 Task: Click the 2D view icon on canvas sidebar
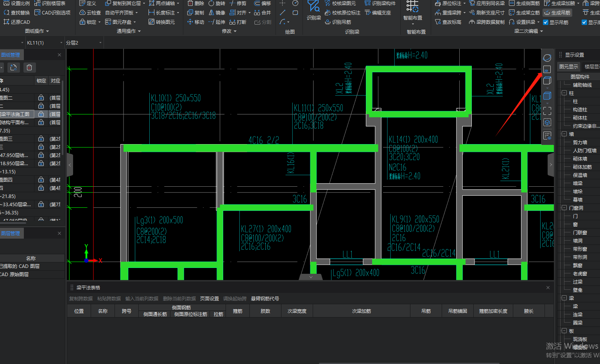pyautogui.click(x=547, y=70)
